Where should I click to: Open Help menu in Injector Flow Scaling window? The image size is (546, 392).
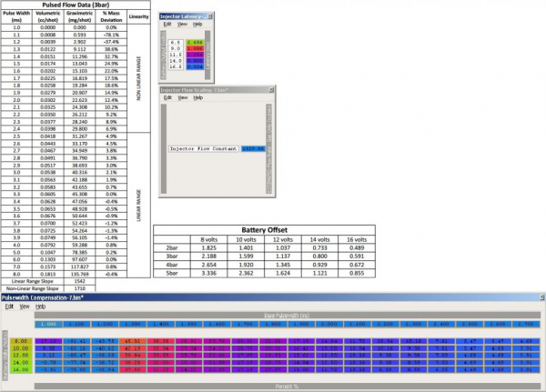click(197, 98)
